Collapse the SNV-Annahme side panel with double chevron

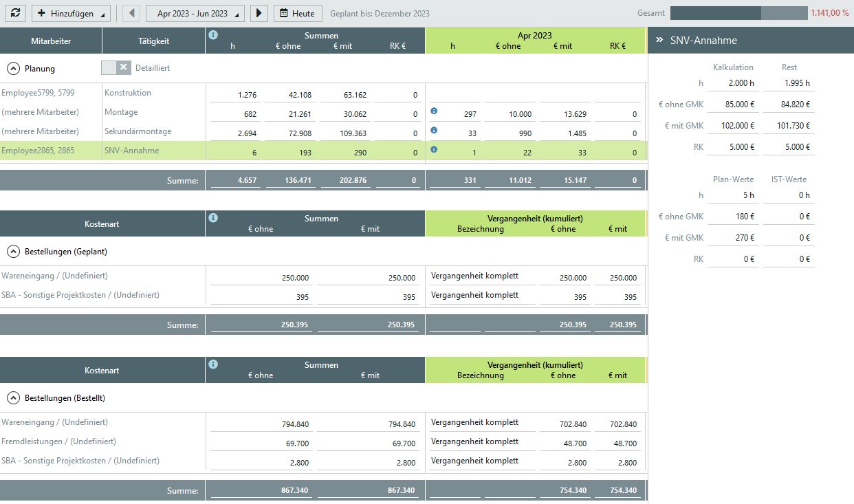[659, 40]
